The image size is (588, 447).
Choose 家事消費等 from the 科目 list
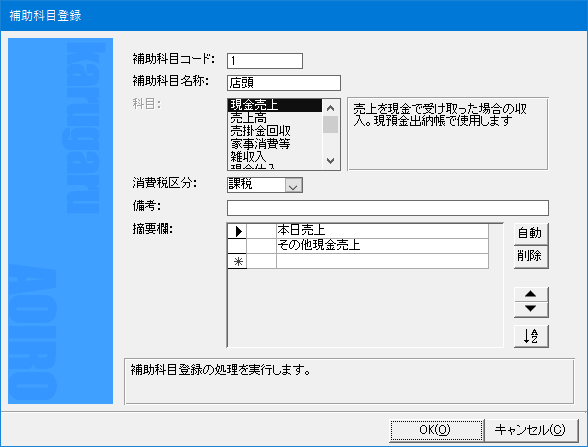[x=275, y=144]
